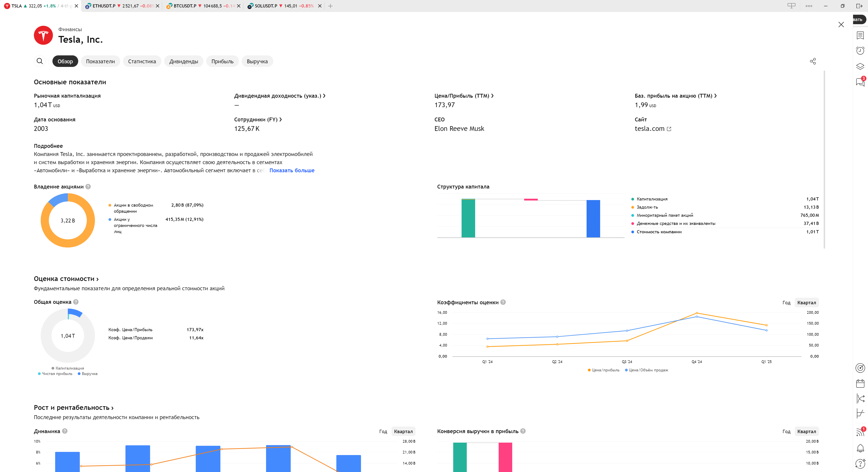Screen dimensions: 868x472
Task: Open the three-dots menu in title bar
Action: tap(809, 6)
